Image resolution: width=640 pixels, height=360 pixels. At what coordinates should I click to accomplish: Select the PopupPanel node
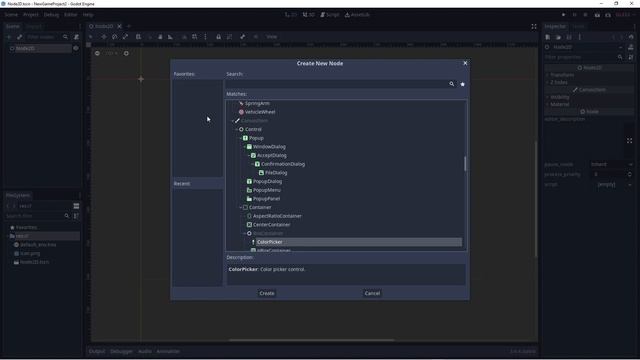pos(266,199)
